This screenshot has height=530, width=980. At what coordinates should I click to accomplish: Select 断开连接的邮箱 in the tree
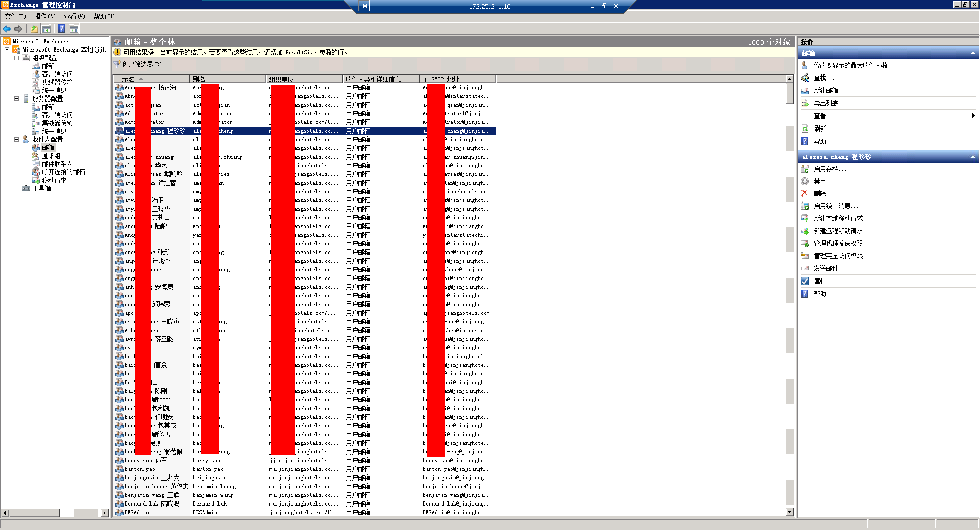coord(63,172)
